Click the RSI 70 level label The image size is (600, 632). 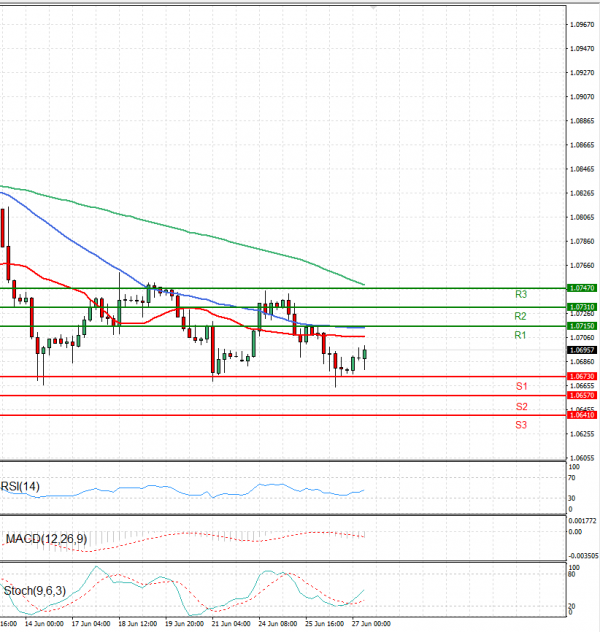click(x=571, y=478)
